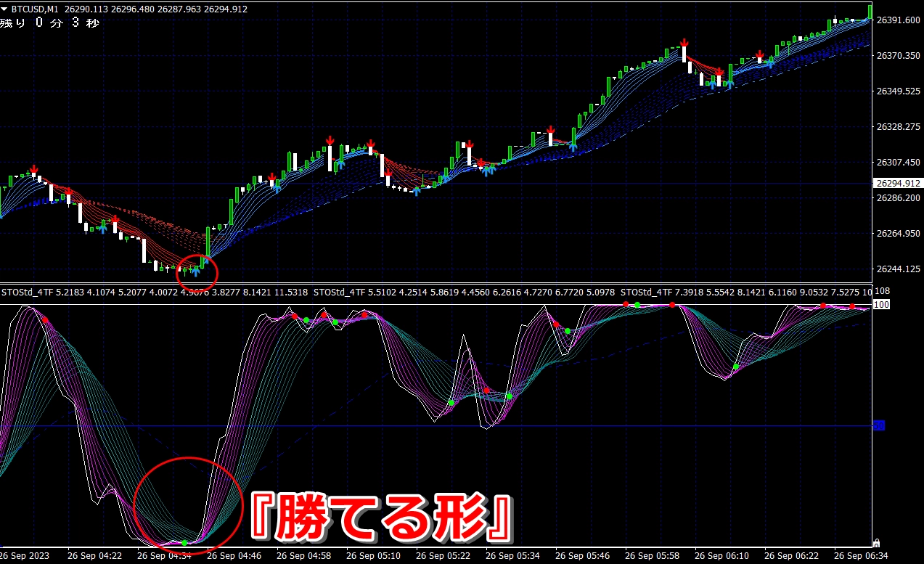Select the blue 50 level label
The image size is (924, 564).
pos(879,425)
